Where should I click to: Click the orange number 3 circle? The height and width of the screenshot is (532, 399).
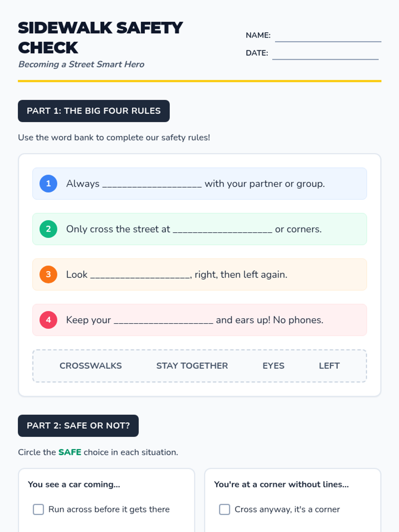48,275
